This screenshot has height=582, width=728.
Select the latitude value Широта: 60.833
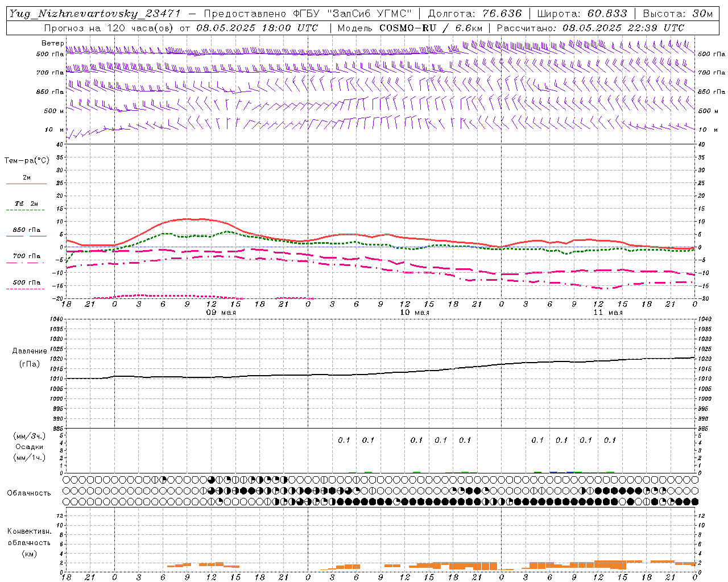tap(582, 14)
